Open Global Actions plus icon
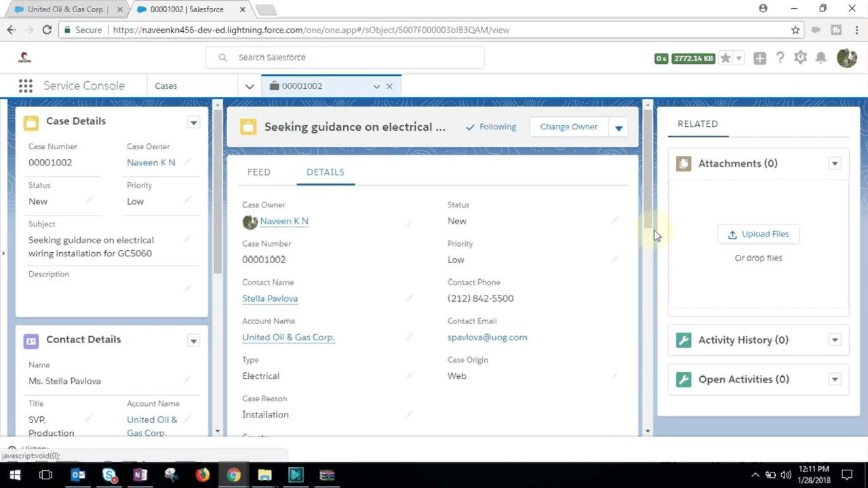This screenshot has width=868, height=488. pyautogui.click(x=759, y=58)
